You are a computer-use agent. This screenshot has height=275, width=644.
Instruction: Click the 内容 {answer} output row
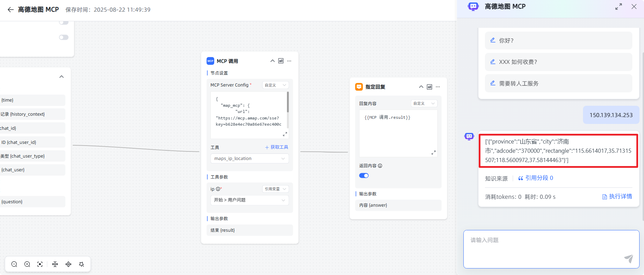pyautogui.click(x=398, y=205)
